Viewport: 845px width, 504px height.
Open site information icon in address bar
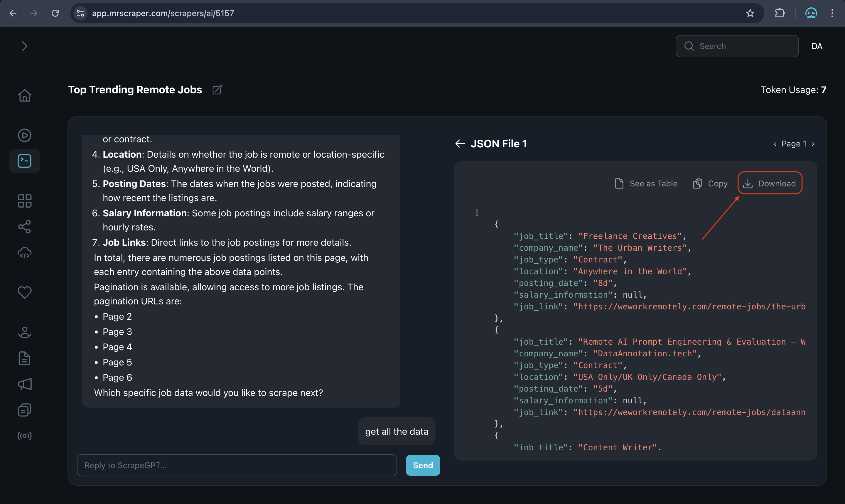tap(80, 13)
